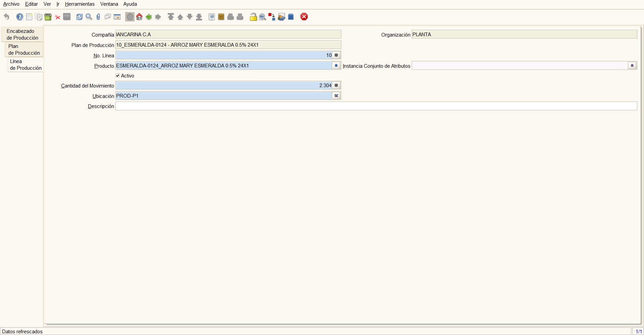
Task: Click into the Descripción text field
Action: [376, 106]
